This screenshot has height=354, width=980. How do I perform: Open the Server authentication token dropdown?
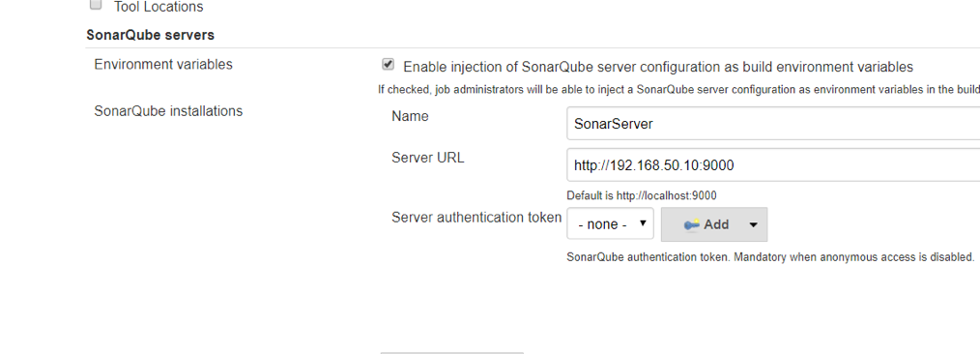coord(610,223)
